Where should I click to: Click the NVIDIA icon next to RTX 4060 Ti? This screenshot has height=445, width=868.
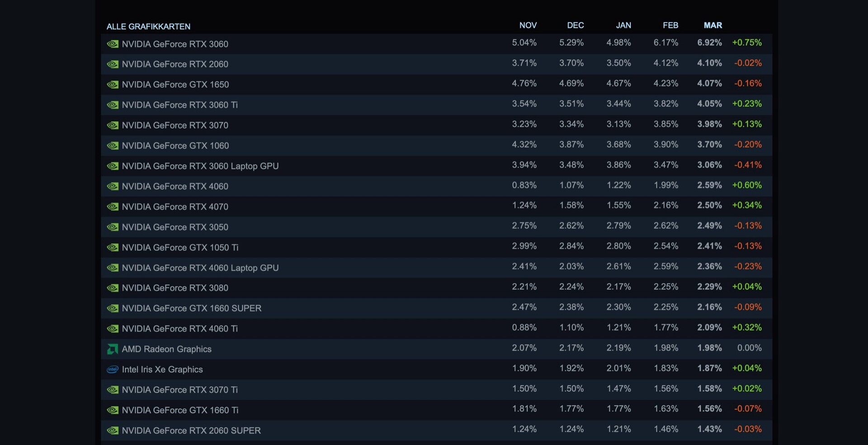coord(113,329)
